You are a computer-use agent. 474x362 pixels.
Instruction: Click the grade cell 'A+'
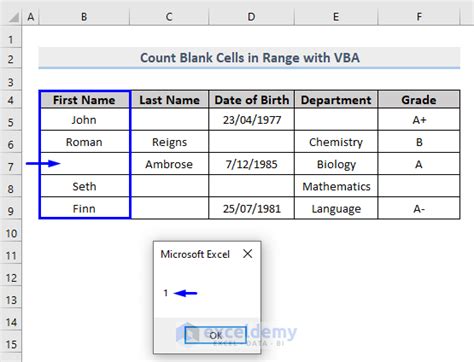coord(419,119)
